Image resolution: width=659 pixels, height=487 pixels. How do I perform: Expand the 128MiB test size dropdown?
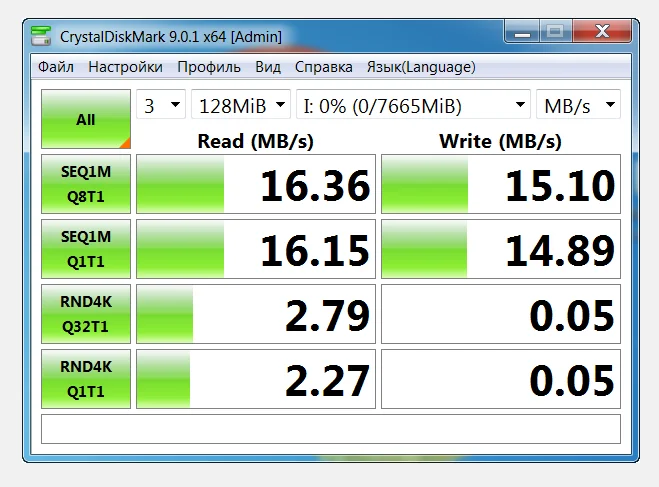[x=241, y=104]
